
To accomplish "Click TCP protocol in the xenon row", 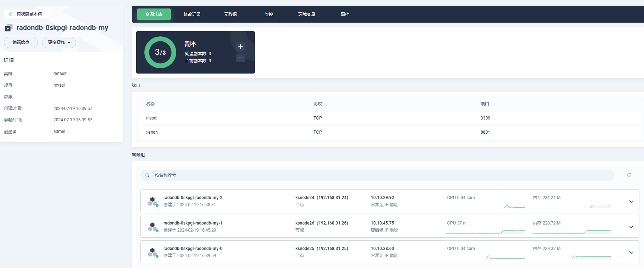I will (317, 132).
